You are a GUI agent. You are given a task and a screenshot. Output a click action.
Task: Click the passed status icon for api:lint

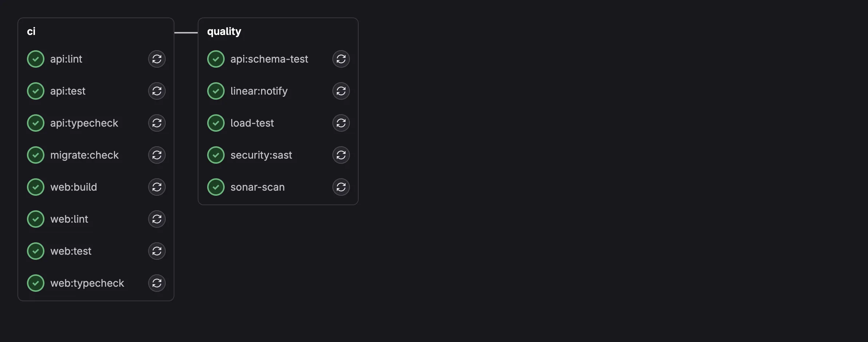[36, 59]
